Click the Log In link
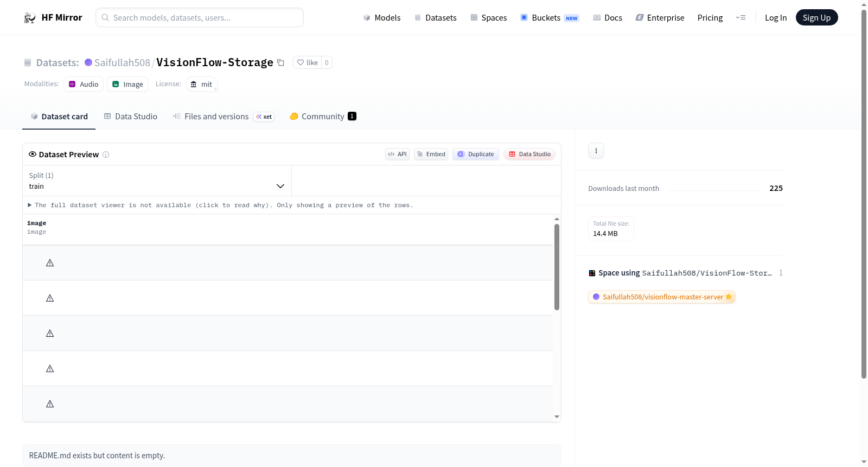 (x=776, y=17)
